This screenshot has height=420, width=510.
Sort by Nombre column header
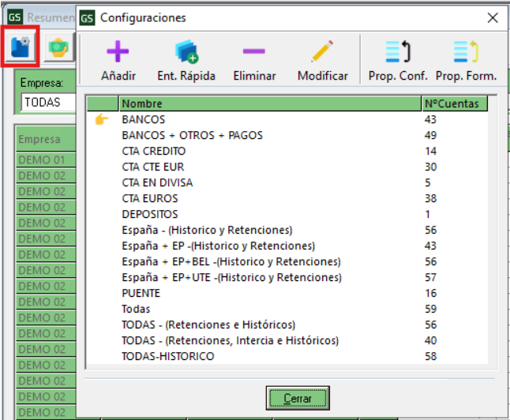coord(270,103)
